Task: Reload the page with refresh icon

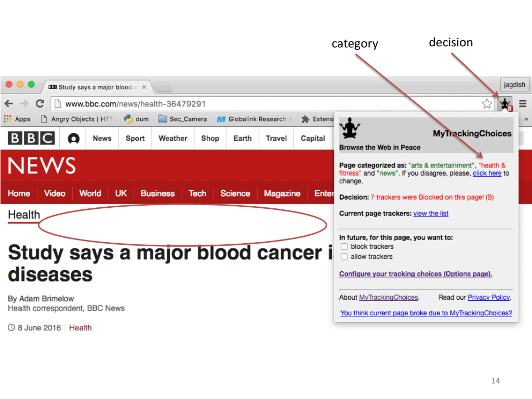Action: click(x=40, y=104)
